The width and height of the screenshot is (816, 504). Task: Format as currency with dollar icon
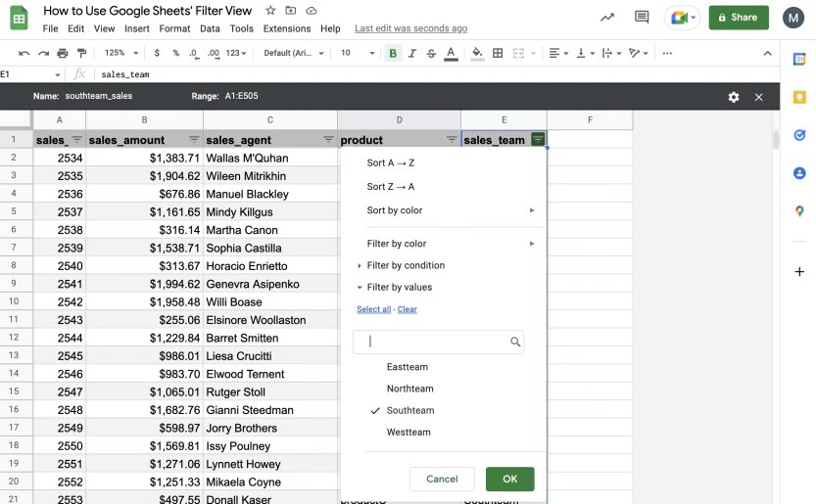157,53
